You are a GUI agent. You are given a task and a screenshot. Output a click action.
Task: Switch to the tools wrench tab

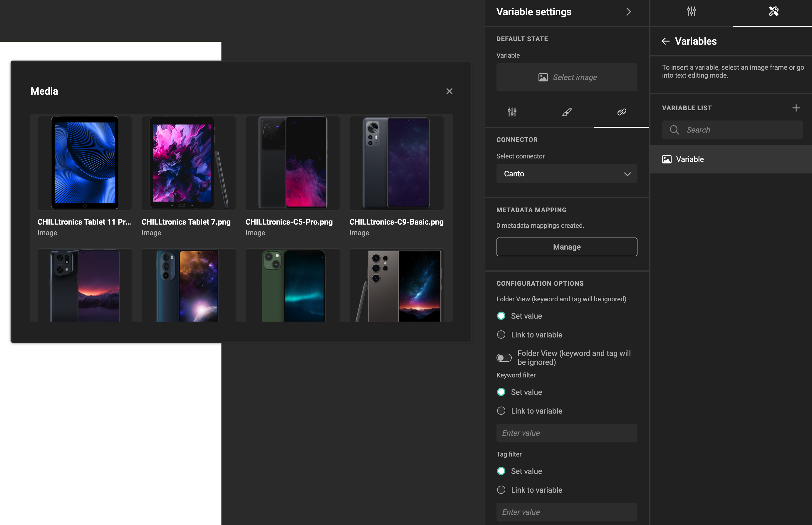point(774,11)
